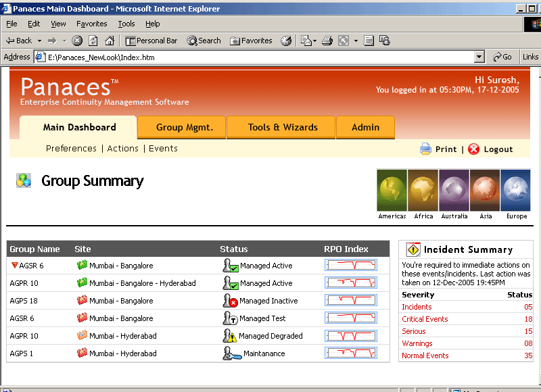Click the Logout link
This screenshot has width=541, height=392.
[x=498, y=149]
